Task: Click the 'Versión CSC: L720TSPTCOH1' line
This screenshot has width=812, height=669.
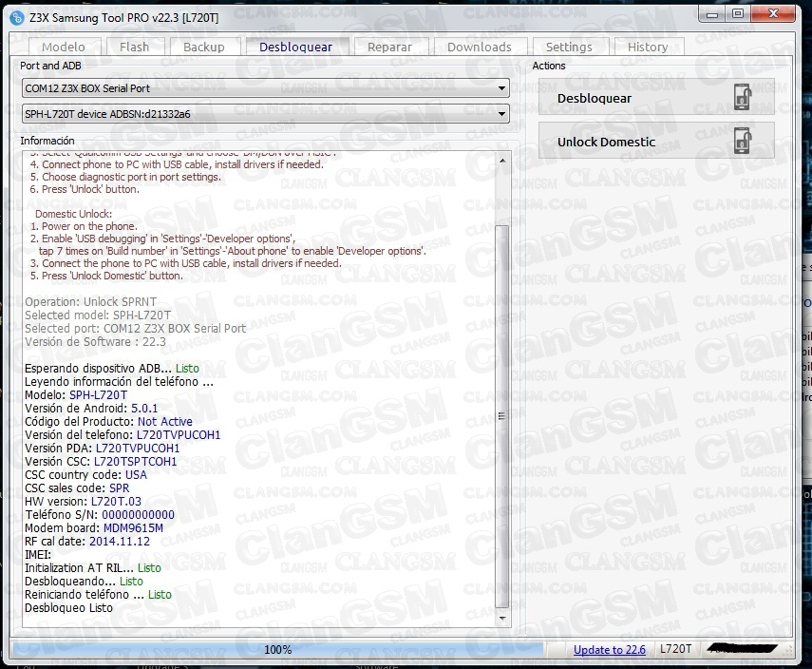Action: pos(101,462)
